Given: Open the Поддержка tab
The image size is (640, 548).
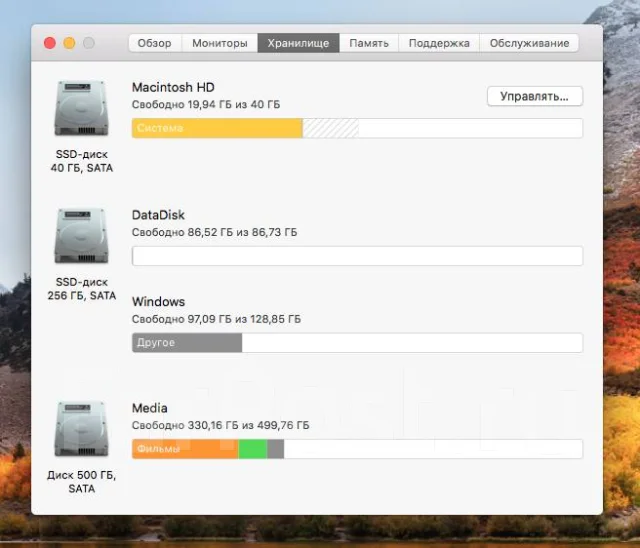Looking at the screenshot, I should (439, 43).
